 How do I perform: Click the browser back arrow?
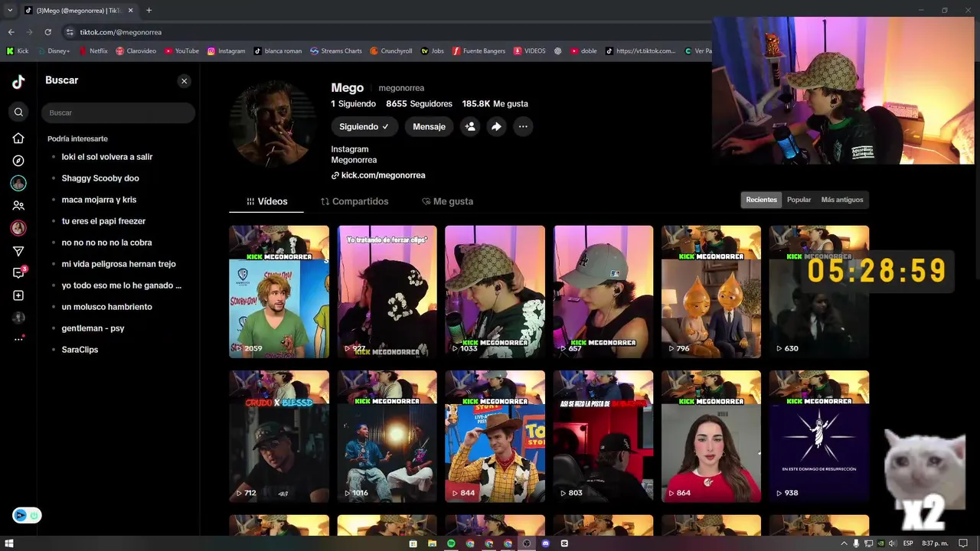(11, 32)
